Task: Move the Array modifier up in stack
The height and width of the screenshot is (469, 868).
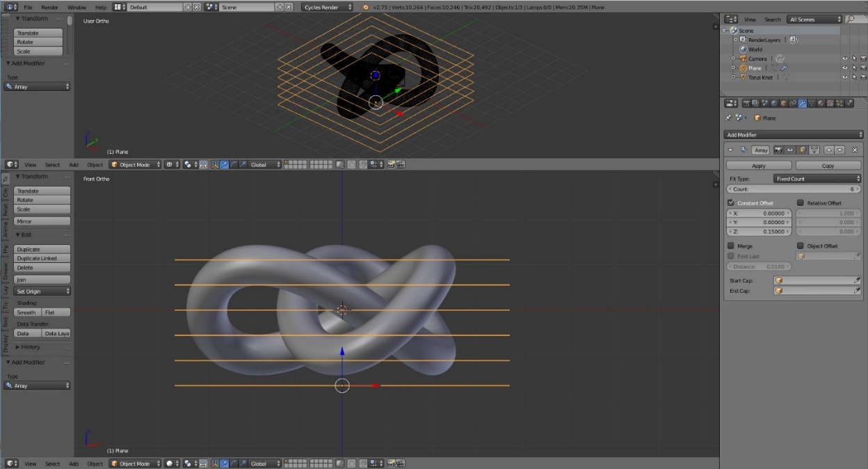Action: coord(829,150)
